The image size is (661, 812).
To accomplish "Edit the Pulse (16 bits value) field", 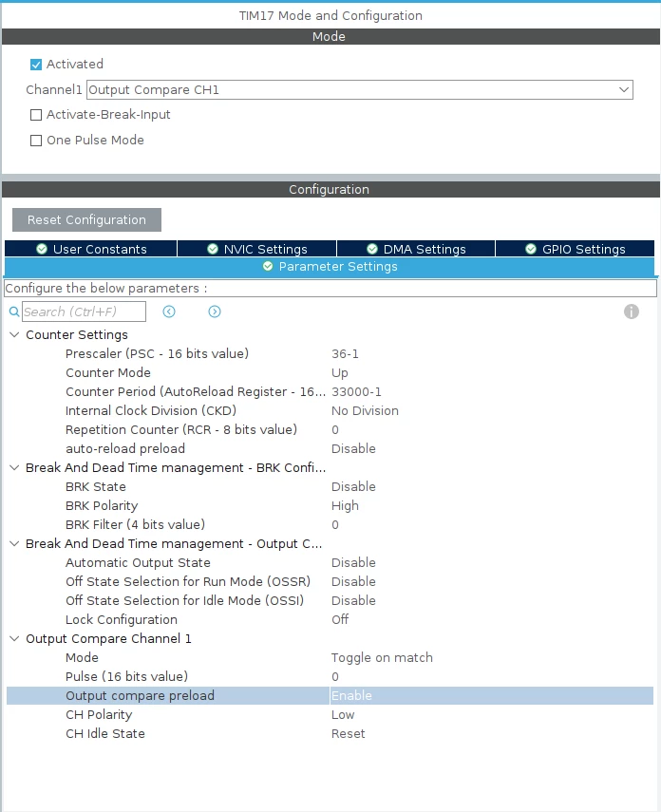I will click(335, 677).
